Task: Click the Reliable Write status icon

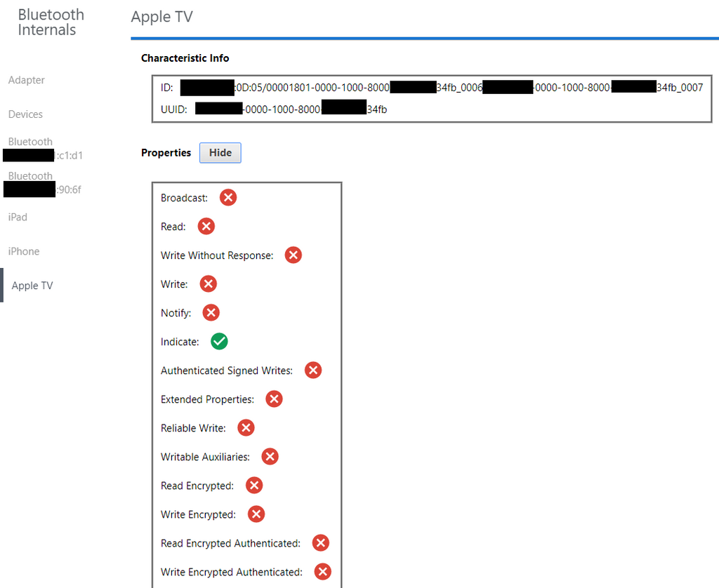Action: coord(246,427)
